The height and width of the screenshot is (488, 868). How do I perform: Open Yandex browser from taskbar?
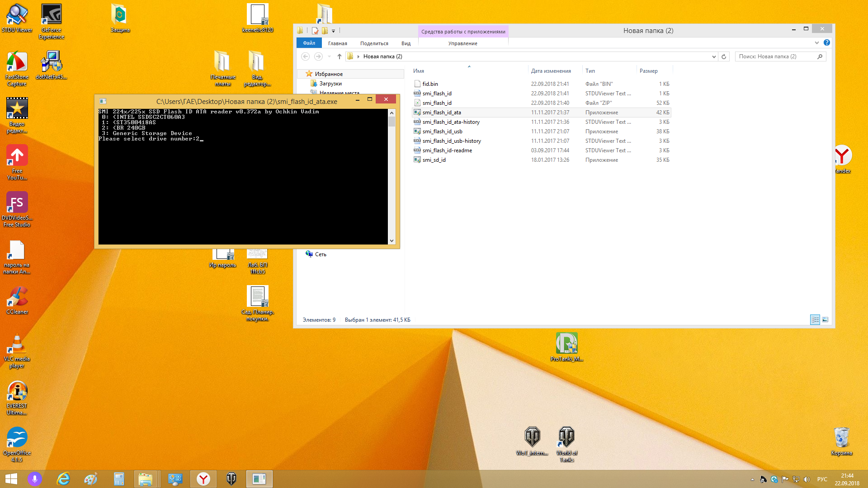tap(203, 479)
